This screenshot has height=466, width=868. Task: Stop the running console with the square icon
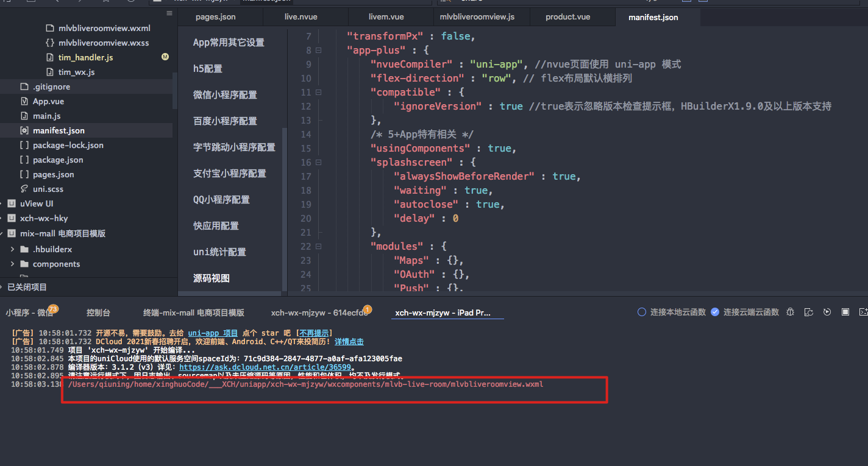click(x=845, y=312)
